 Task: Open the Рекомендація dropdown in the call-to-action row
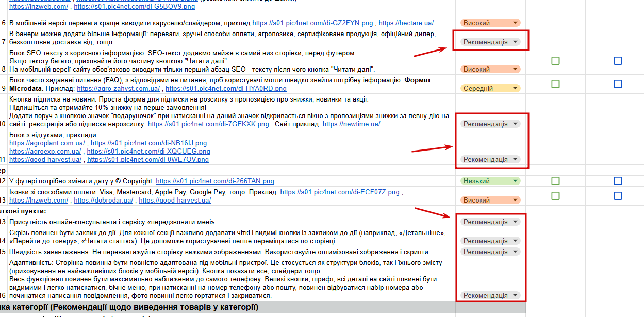pos(490,241)
